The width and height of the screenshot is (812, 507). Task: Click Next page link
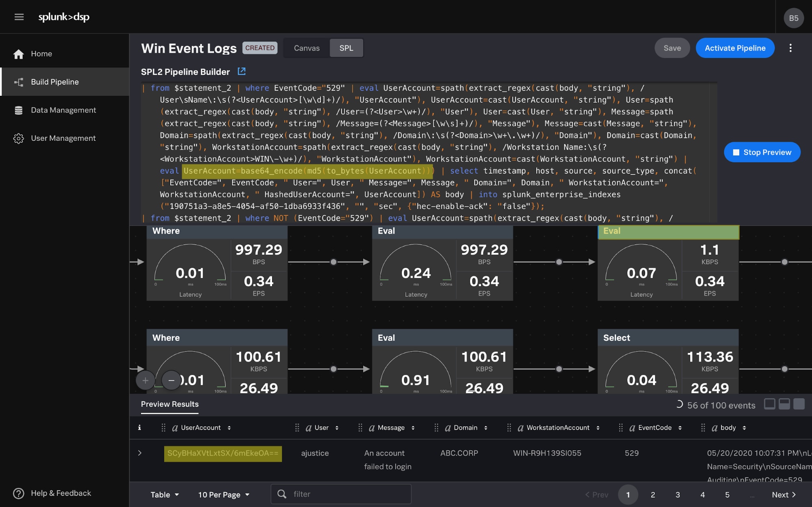coord(784,494)
